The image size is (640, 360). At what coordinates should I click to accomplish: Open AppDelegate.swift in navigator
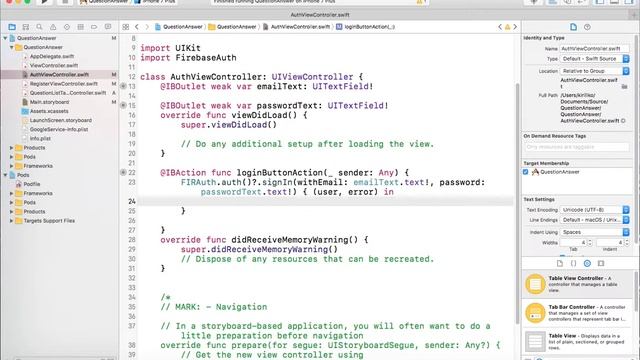pyautogui.click(x=52, y=56)
